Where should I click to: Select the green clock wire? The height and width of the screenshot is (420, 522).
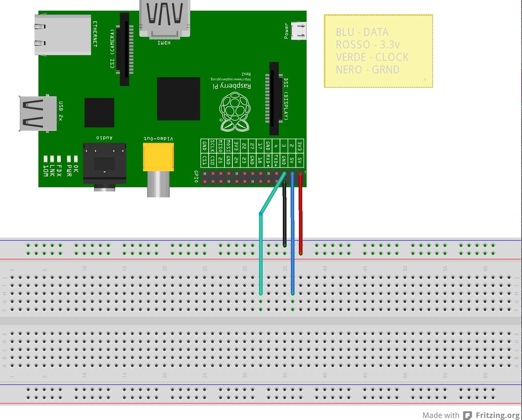point(261,253)
